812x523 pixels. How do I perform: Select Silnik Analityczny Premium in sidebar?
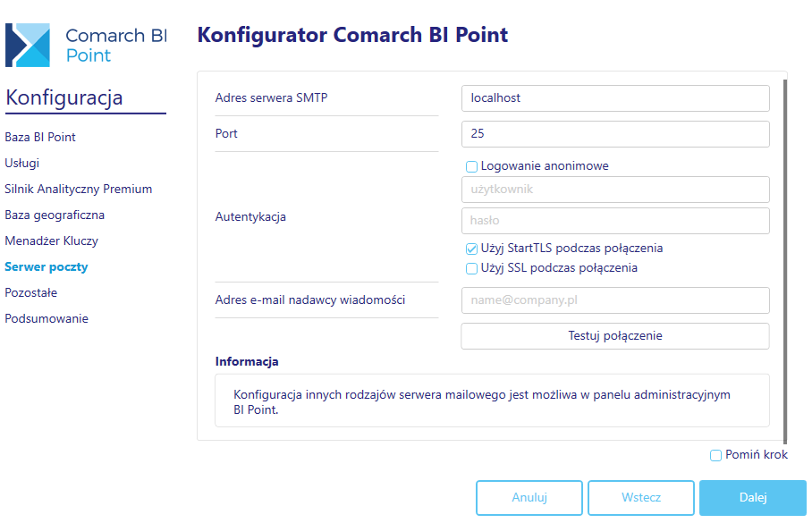click(x=78, y=189)
